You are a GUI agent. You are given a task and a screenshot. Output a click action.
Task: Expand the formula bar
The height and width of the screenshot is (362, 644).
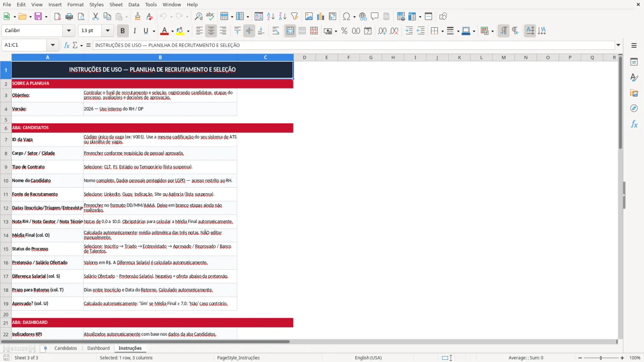tap(618, 46)
